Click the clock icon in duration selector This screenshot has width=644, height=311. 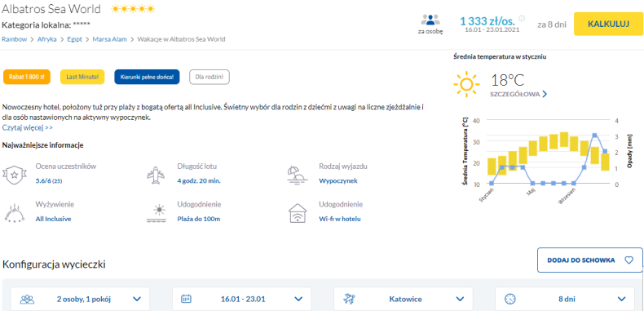click(x=509, y=299)
